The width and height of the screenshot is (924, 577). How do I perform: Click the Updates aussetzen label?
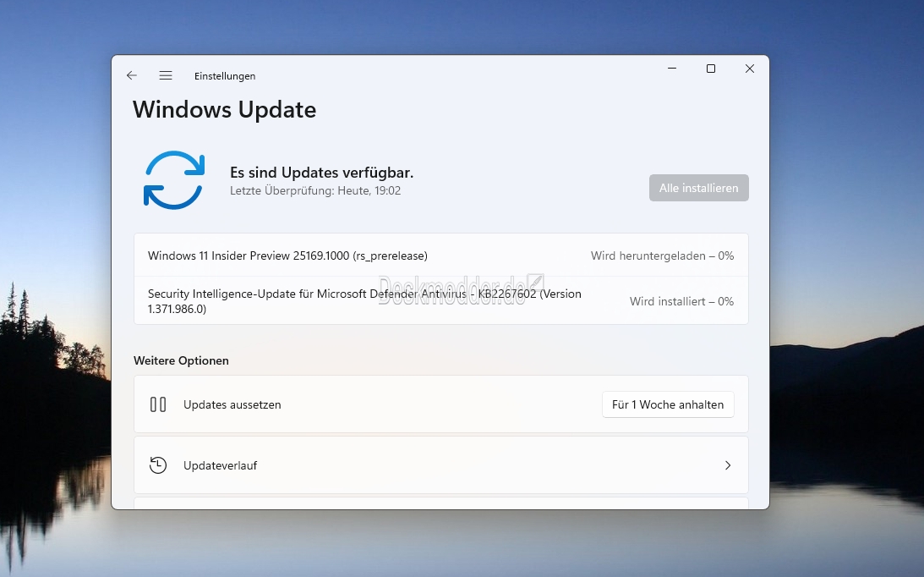point(232,404)
